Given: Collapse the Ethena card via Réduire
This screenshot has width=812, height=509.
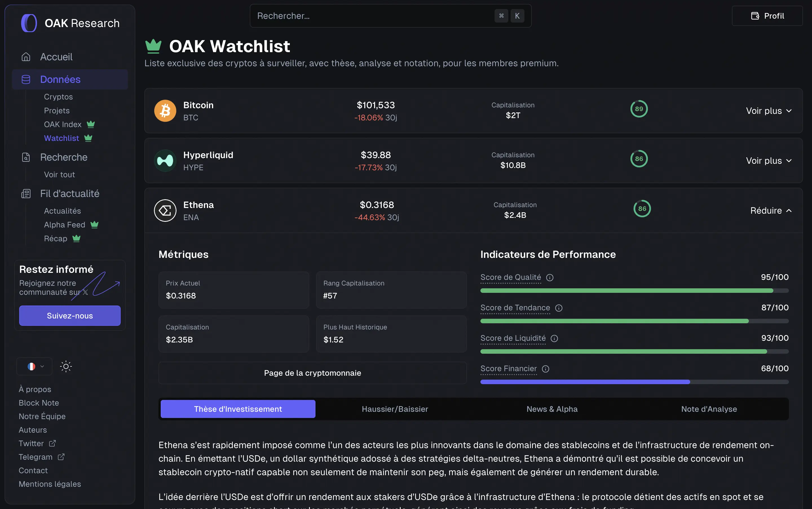Looking at the screenshot, I should click(x=771, y=210).
